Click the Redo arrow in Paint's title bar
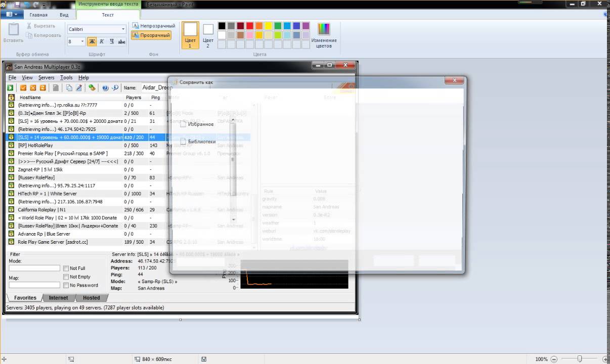This screenshot has height=364, width=610. 34,4
